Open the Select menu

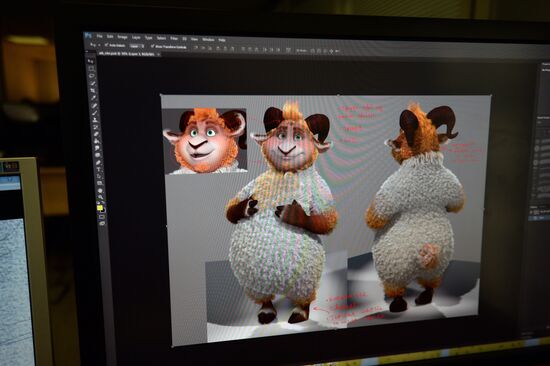coord(161,38)
